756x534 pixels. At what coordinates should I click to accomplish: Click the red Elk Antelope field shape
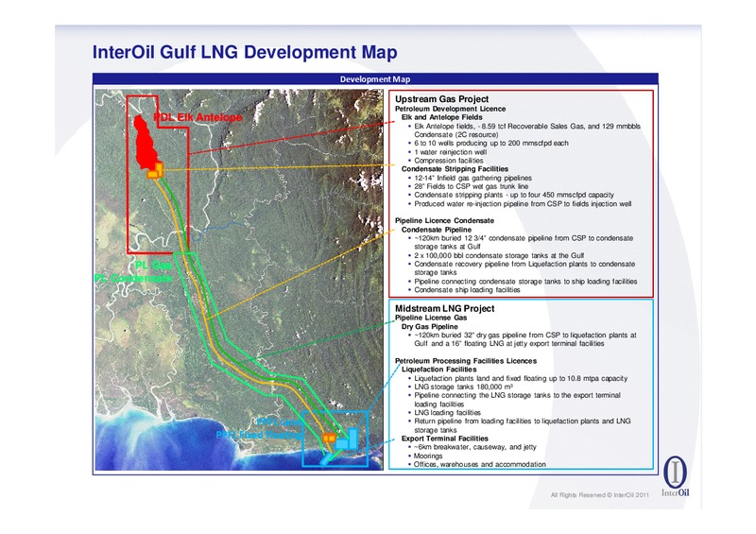[x=146, y=142]
